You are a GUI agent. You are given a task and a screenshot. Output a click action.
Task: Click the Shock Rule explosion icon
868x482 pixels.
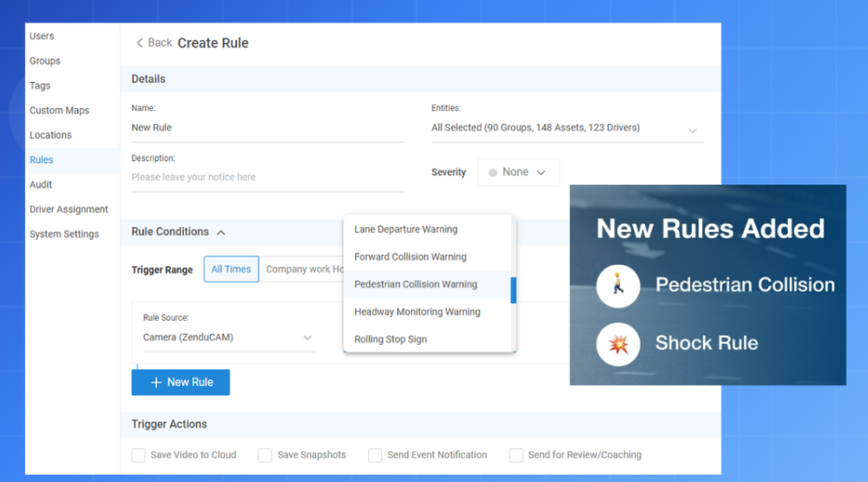[x=618, y=343]
